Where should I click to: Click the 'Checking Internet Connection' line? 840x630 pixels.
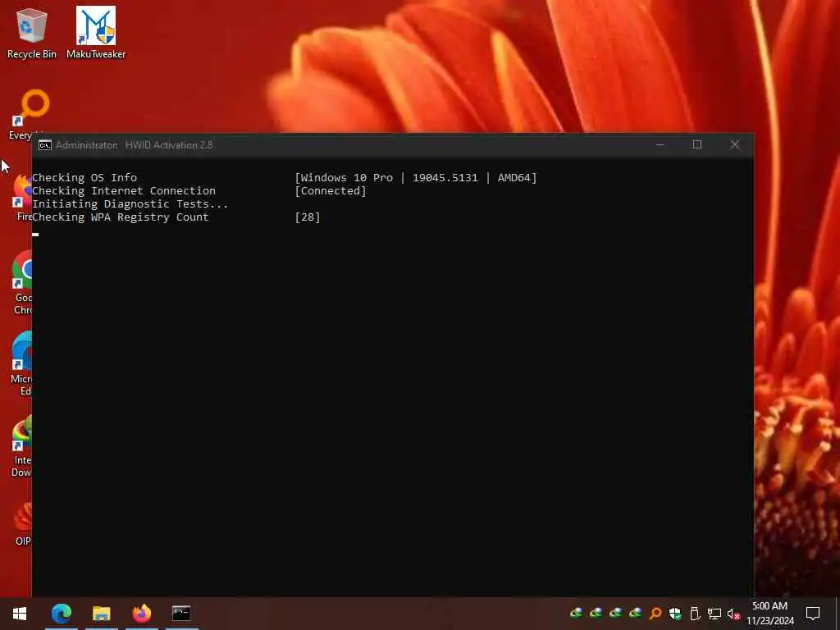click(124, 190)
